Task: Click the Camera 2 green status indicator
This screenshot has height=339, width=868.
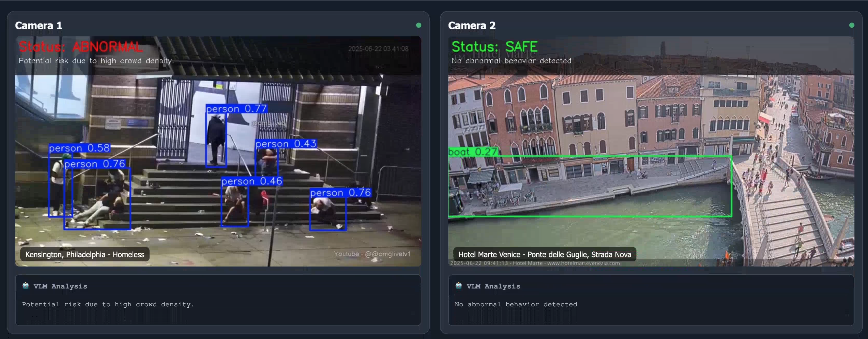Action: click(x=851, y=25)
